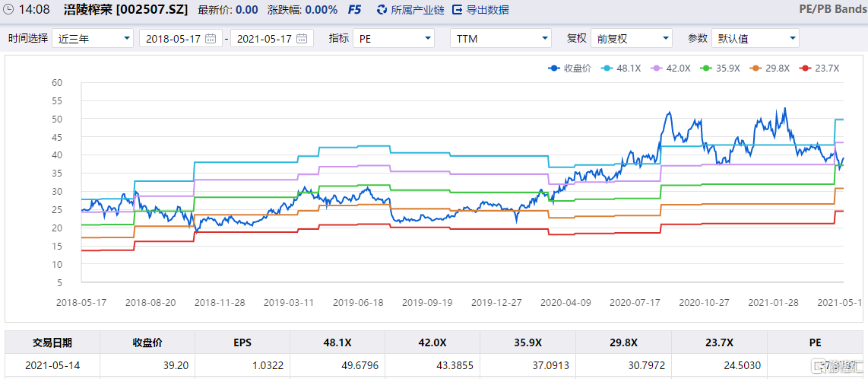This screenshot has width=868, height=379.
Task: Expand the 近三年 time range dropdown
Action: tap(93, 38)
